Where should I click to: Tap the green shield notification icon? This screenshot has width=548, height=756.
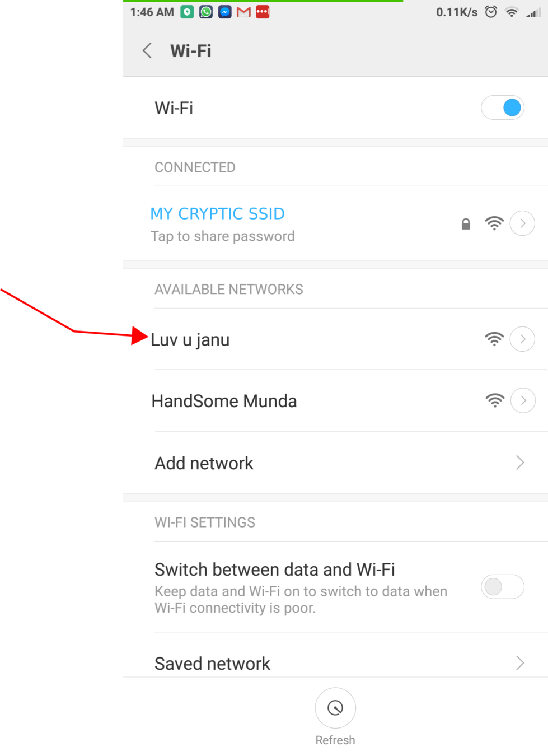click(x=187, y=12)
